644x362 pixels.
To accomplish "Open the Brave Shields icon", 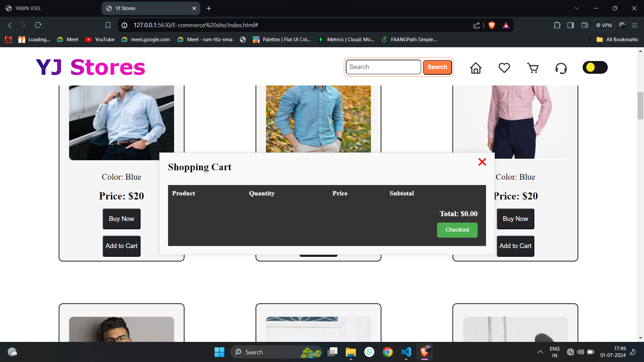I will pos(492,25).
